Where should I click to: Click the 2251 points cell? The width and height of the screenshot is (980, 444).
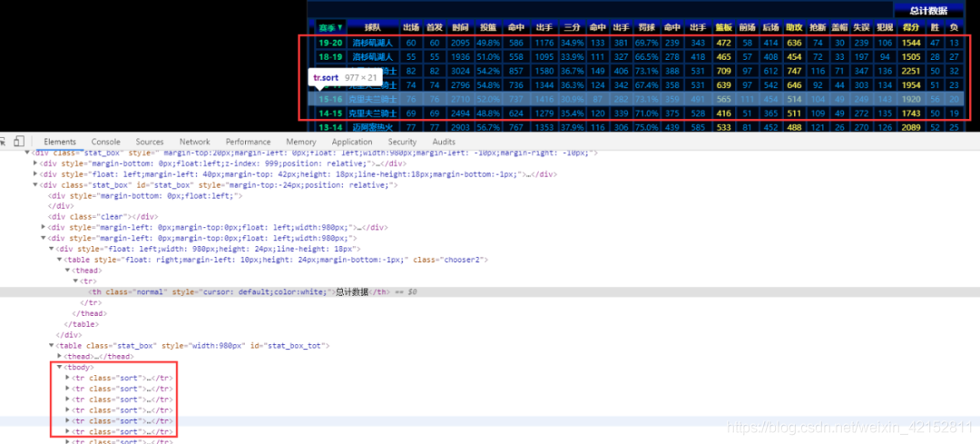(911, 72)
